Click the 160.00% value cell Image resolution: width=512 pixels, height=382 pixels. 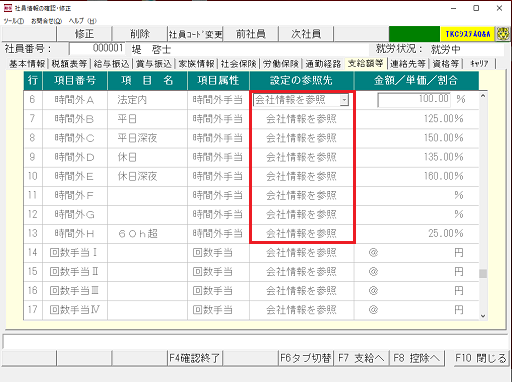[417, 176]
